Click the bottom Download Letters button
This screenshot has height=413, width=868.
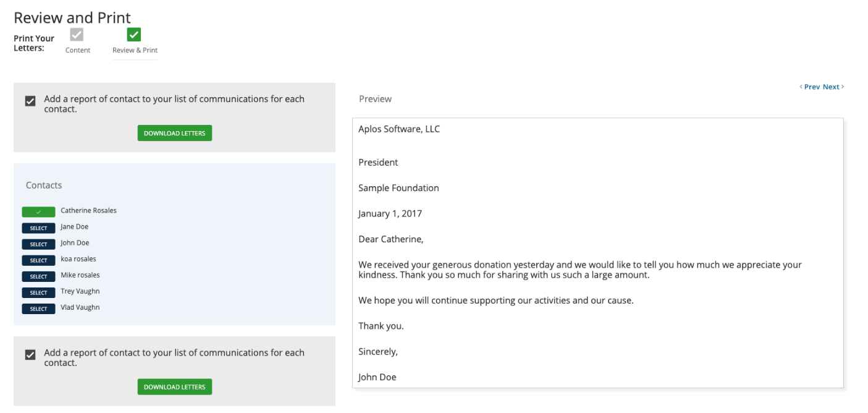tap(175, 386)
